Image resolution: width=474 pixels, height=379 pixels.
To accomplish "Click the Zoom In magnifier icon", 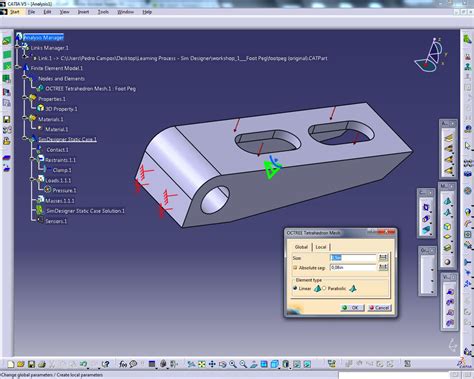I will pyautogui.click(x=233, y=364).
